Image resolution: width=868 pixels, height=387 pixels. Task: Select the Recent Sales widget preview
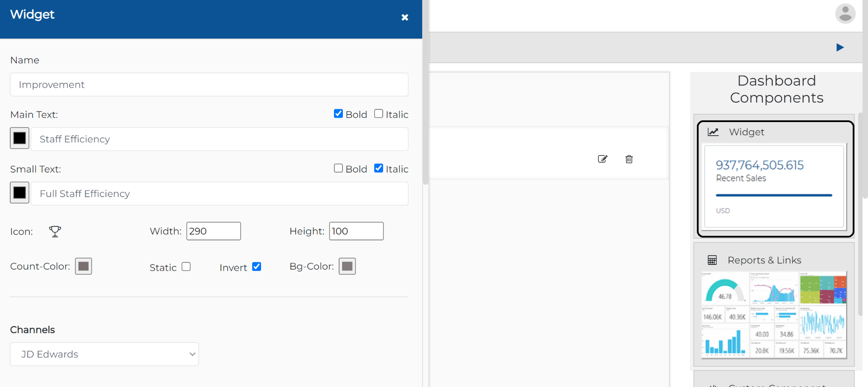pyautogui.click(x=774, y=187)
